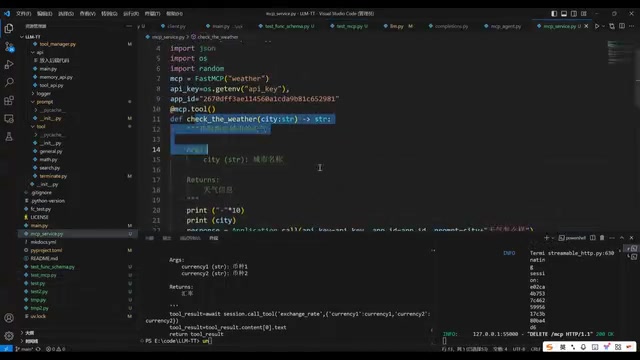This screenshot has width=640, height=360.
Task: Open the Terminal menu
Action: (x=152, y=13)
